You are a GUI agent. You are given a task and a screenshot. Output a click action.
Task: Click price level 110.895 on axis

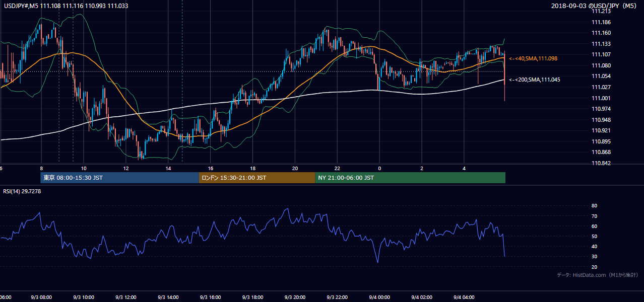[x=602, y=141]
